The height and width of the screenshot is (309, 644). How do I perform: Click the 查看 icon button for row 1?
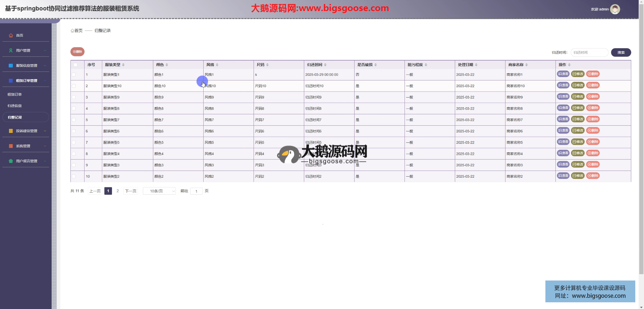point(563,74)
